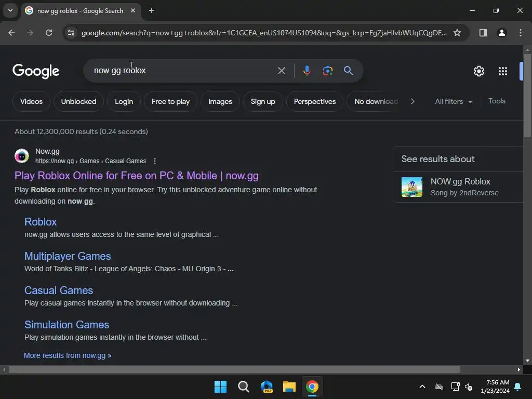Search by image with Google Lens
Image resolution: width=532 pixels, height=399 pixels.
327,71
